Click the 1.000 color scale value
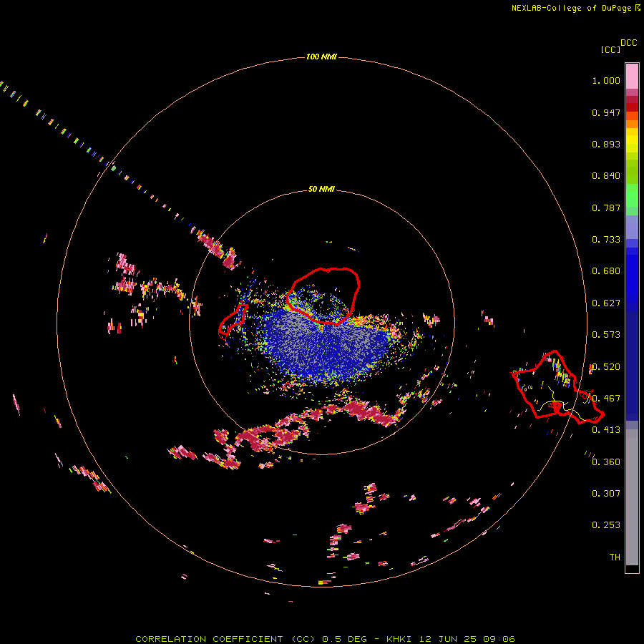 point(606,80)
